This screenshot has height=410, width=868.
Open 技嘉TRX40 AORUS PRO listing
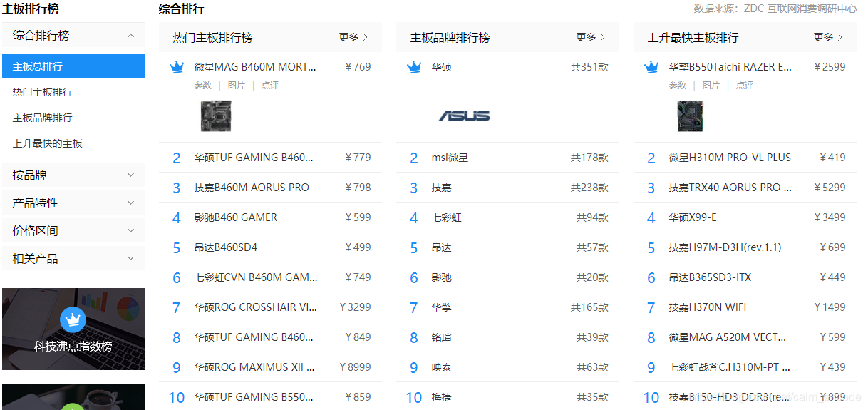(730, 188)
